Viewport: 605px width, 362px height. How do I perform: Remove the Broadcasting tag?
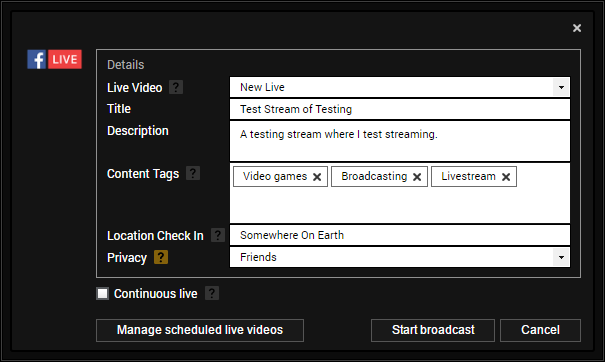coord(417,177)
